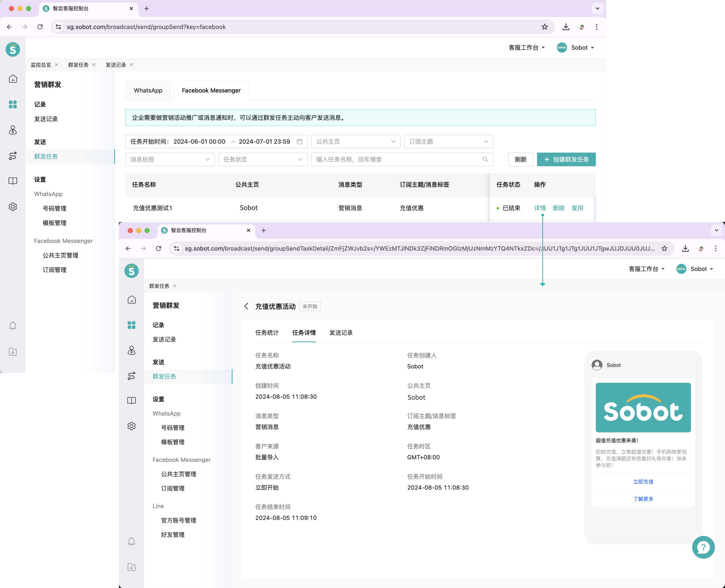Open the download folder icon in back window sidebar

(13, 352)
